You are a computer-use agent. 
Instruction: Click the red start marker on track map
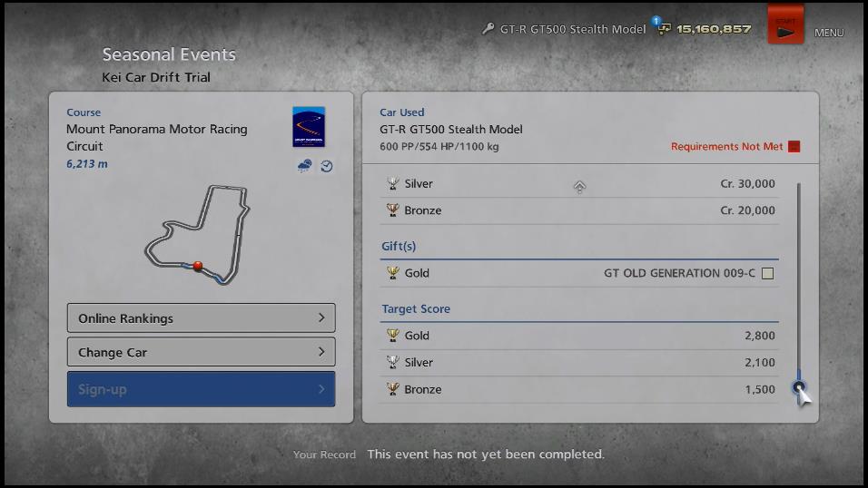198,266
